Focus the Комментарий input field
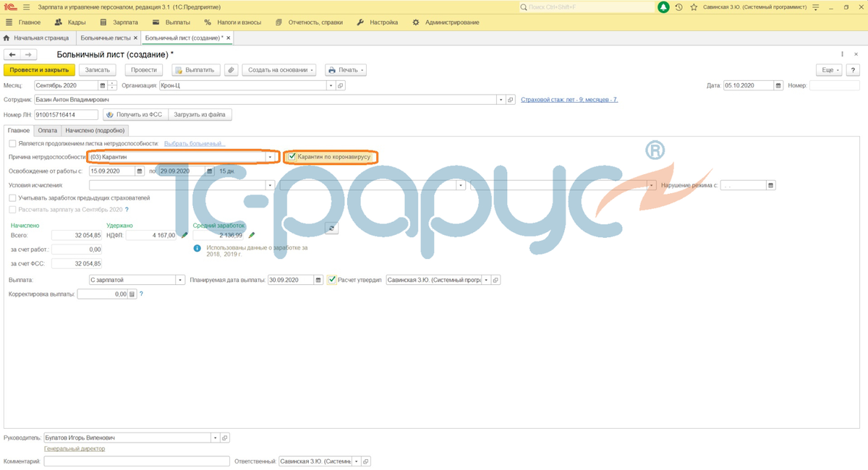This screenshot has width=868, height=470. coord(137,461)
